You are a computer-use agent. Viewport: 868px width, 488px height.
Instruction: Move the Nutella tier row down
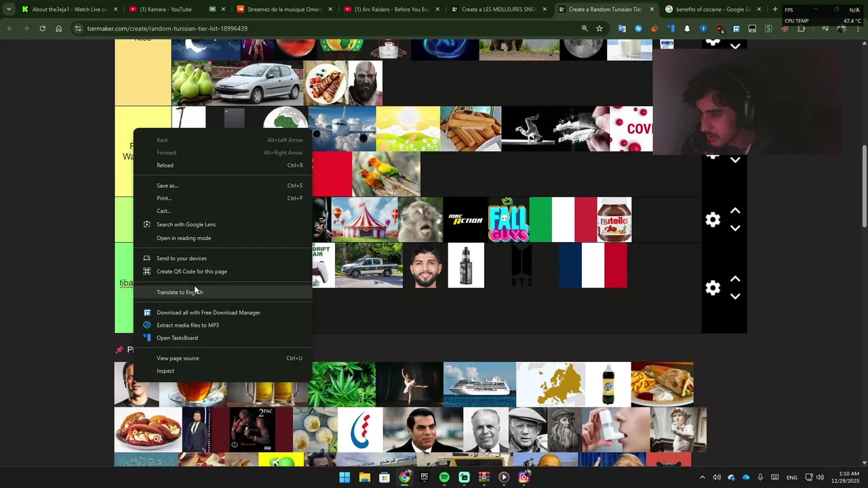735,228
